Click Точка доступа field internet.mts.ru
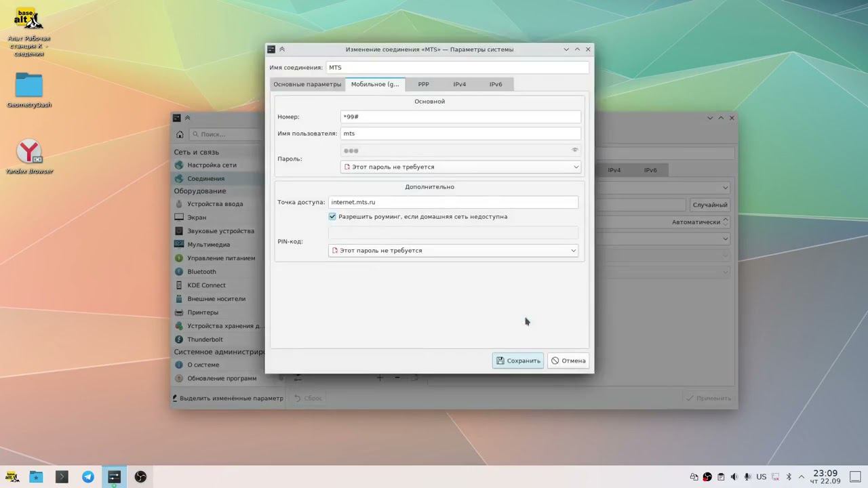The width and height of the screenshot is (868, 488). (x=453, y=202)
